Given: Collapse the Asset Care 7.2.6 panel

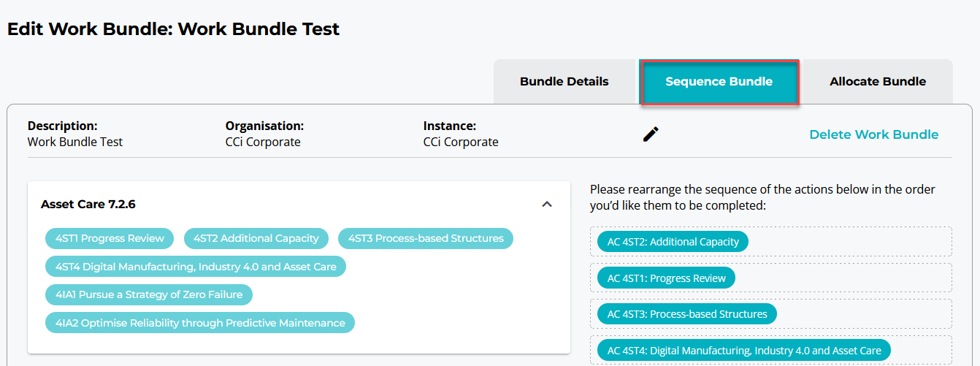Looking at the screenshot, I should (547, 205).
